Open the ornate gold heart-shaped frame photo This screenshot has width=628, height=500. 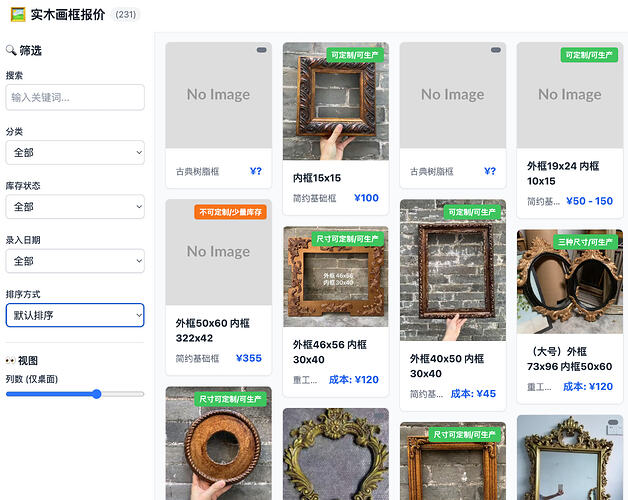[x=336, y=454]
